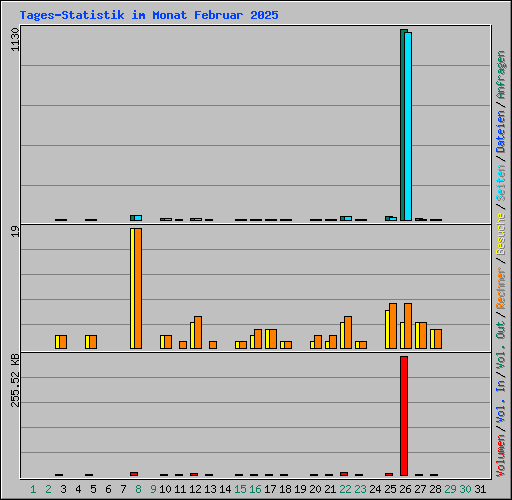
Task: Click the orange Rechner bar for day 22
Action: pyautogui.click(x=348, y=333)
